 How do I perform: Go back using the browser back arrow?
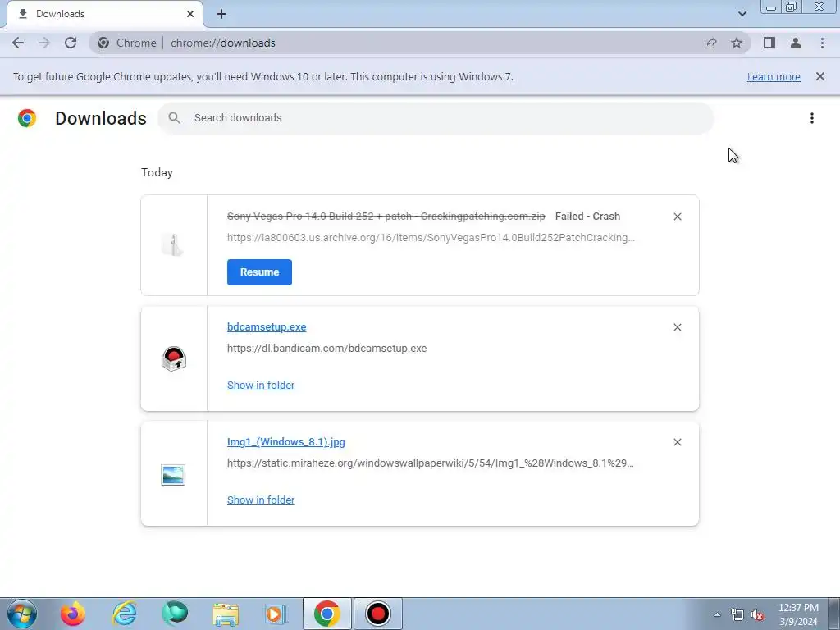(18, 43)
